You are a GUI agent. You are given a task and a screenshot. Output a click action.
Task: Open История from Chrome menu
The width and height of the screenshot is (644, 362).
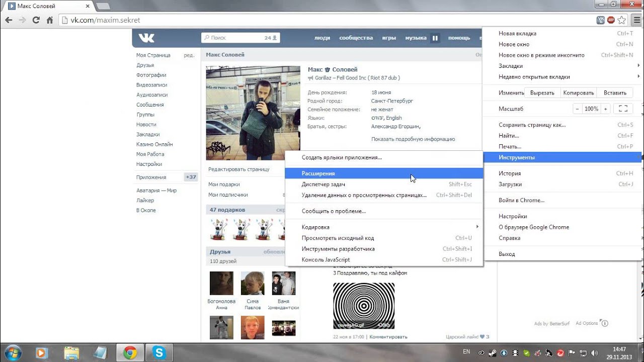click(562, 173)
